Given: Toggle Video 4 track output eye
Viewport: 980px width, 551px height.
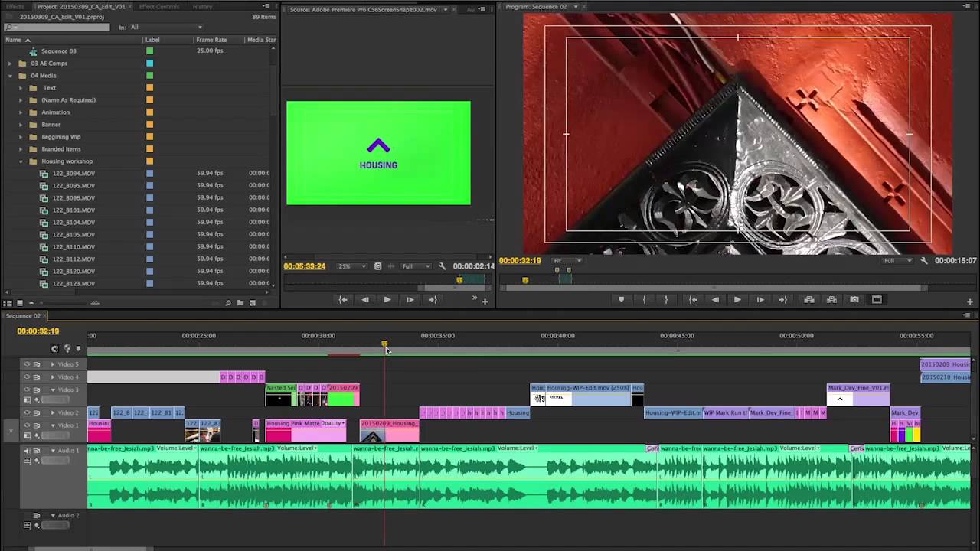Looking at the screenshot, I should click(x=27, y=377).
